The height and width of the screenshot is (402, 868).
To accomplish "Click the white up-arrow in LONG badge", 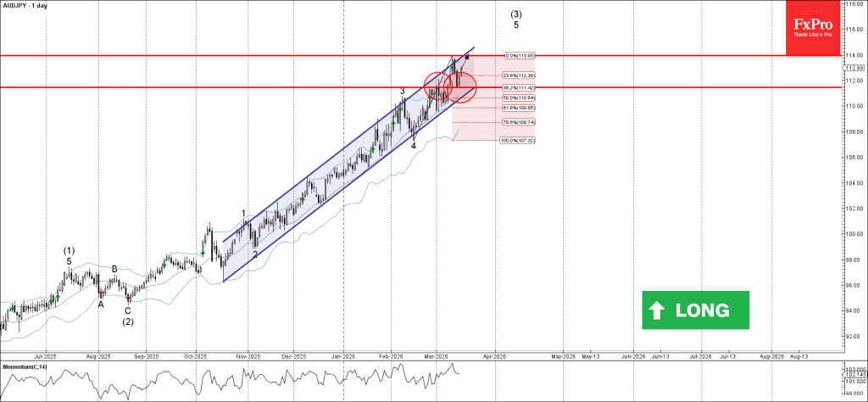I will (657, 310).
